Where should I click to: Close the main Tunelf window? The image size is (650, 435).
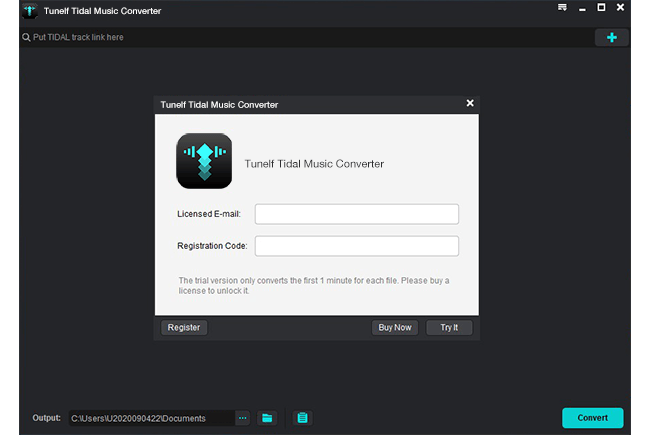click(620, 7)
